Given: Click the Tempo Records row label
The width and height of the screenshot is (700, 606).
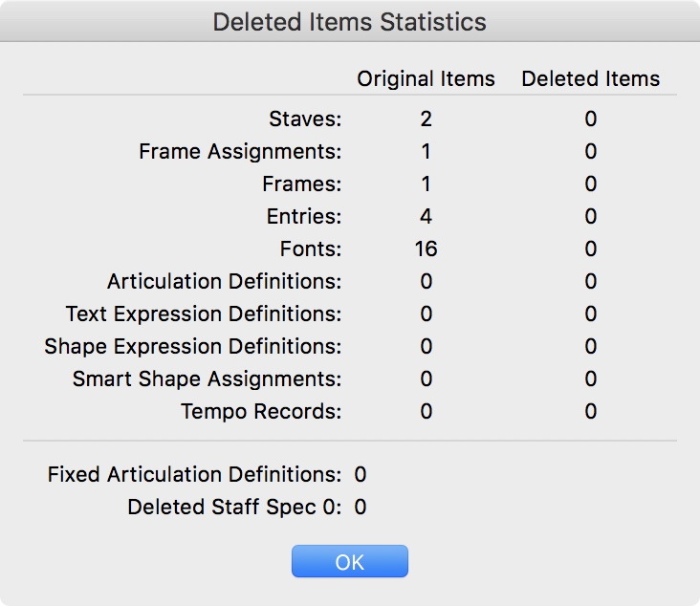Looking at the screenshot, I should click(x=260, y=412).
